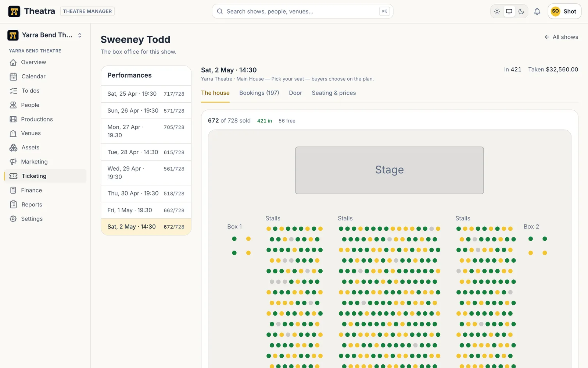Open the notifications bell
Viewport: 588px width, 368px height.
537,11
